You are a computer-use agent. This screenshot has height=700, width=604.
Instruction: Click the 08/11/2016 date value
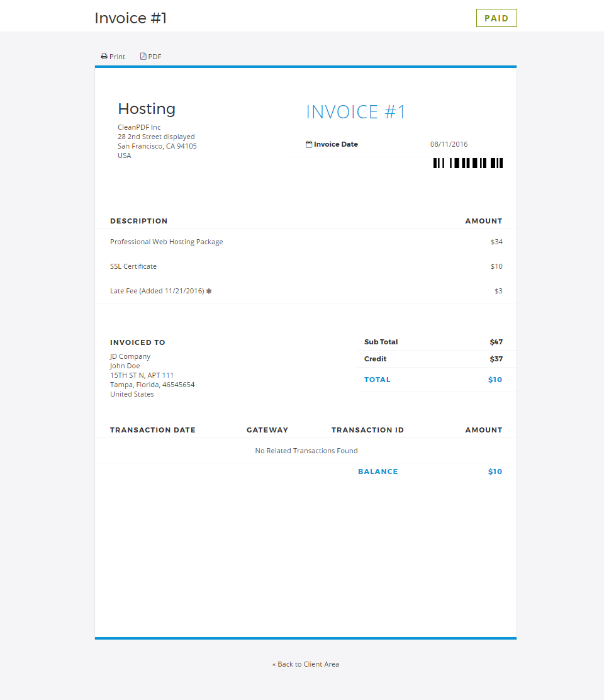449,144
